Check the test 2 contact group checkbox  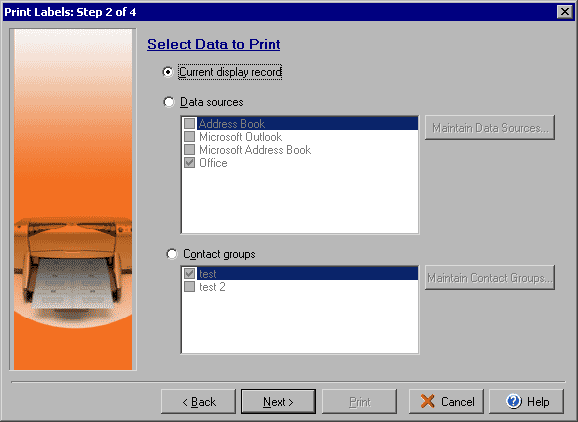(x=189, y=287)
